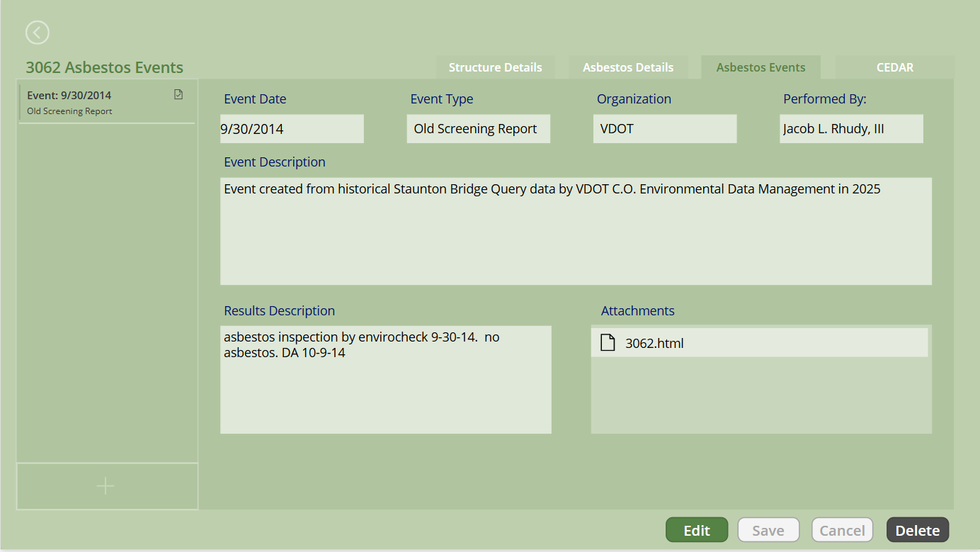
Task: Click the 'Event Description' label
Action: click(275, 162)
